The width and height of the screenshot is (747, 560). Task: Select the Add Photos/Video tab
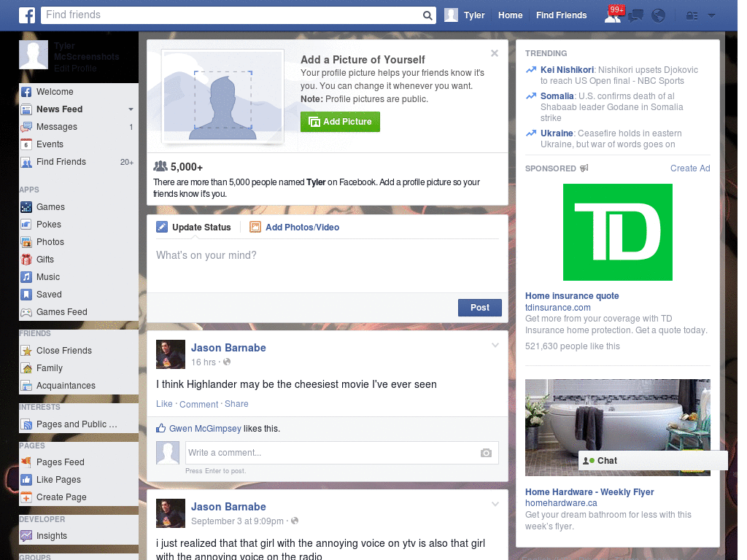pyautogui.click(x=295, y=227)
